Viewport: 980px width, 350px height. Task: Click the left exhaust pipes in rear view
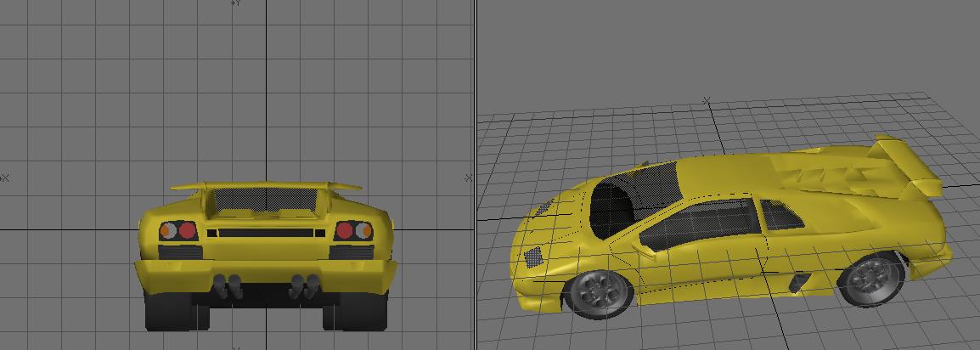(x=228, y=285)
